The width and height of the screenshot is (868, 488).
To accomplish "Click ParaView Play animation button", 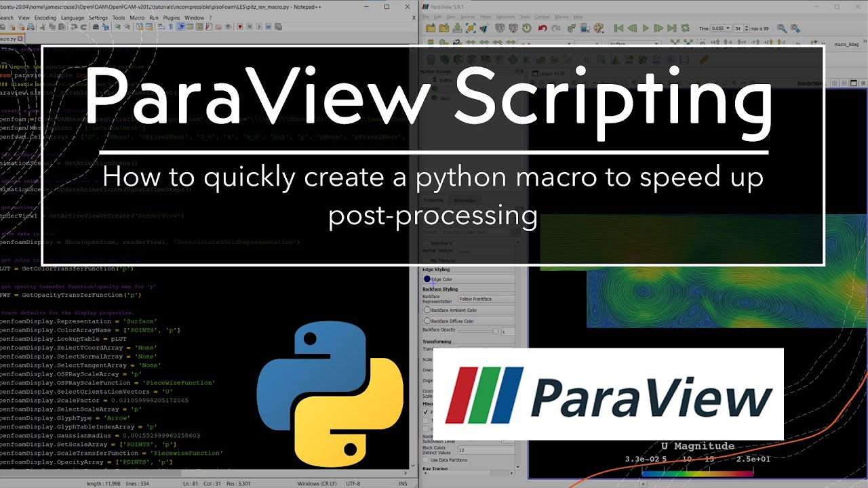I will 646,28.
